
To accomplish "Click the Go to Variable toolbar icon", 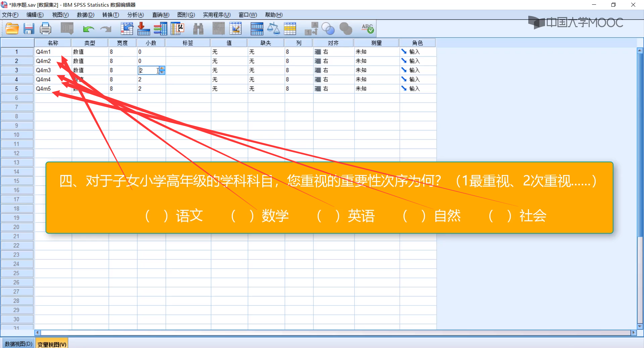I will [x=144, y=29].
